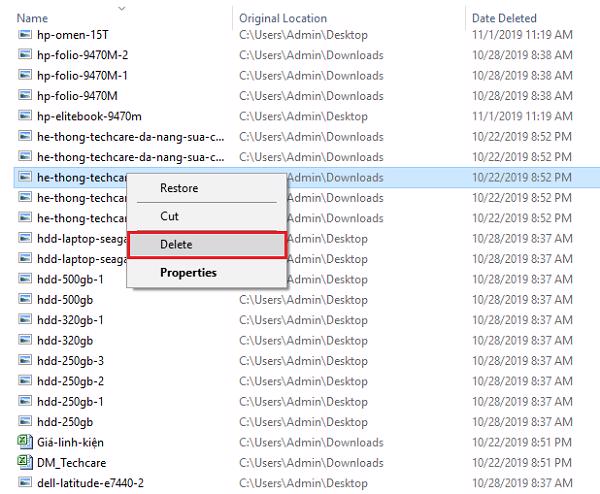Select the file name hp-folio-9470M-1
The image size is (600, 494).
pyautogui.click(x=82, y=75)
